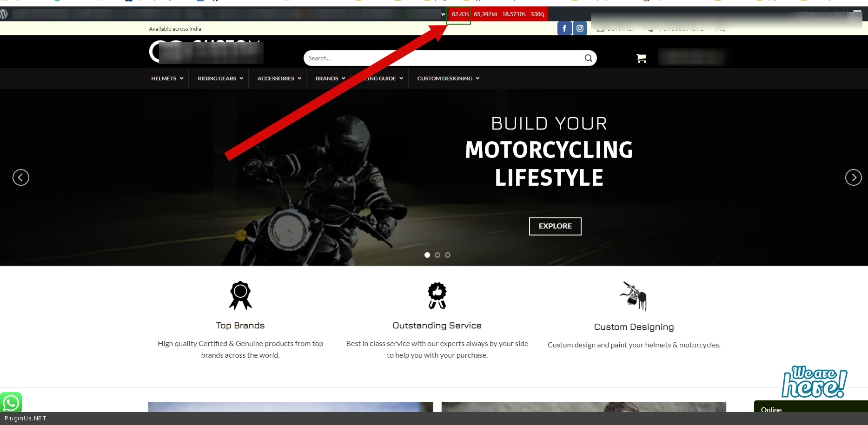Open the Accessories dropdown menu
The height and width of the screenshot is (425, 868).
(279, 78)
